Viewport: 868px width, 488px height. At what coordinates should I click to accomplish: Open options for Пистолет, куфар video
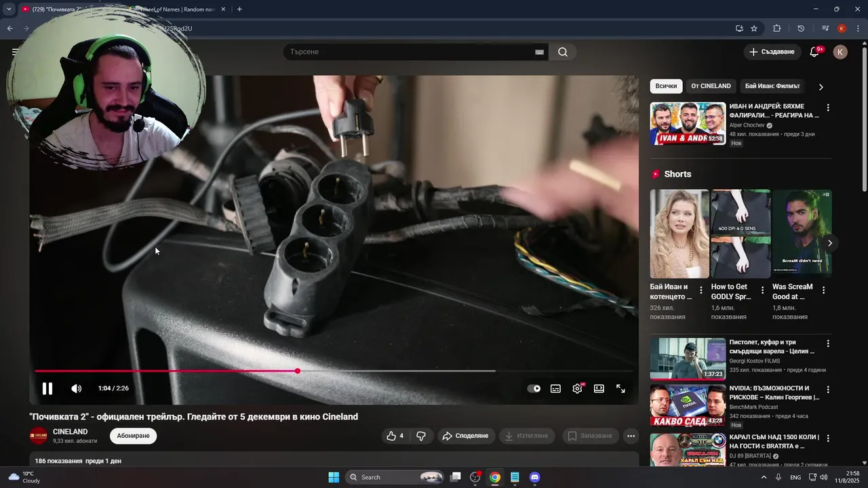click(x=827, y=344)
